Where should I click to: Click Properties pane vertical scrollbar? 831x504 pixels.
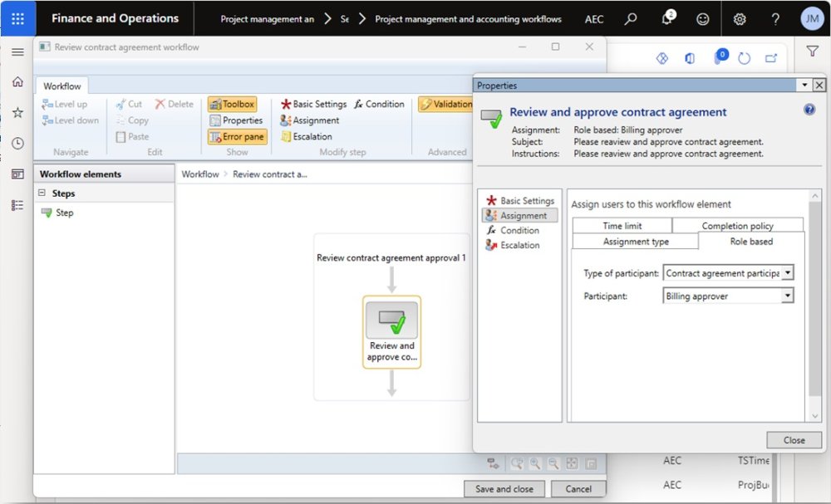tap(815, 299)
